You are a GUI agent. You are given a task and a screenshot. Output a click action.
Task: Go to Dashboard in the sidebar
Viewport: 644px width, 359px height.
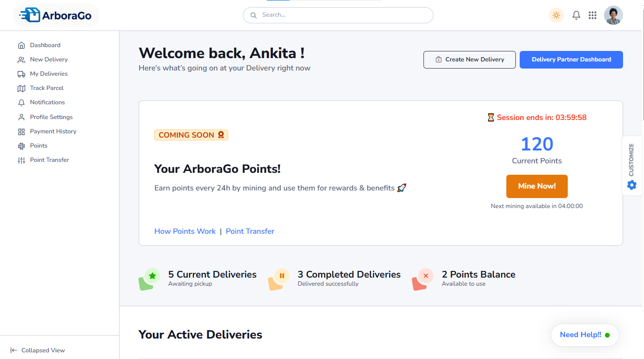pos(45,45)
